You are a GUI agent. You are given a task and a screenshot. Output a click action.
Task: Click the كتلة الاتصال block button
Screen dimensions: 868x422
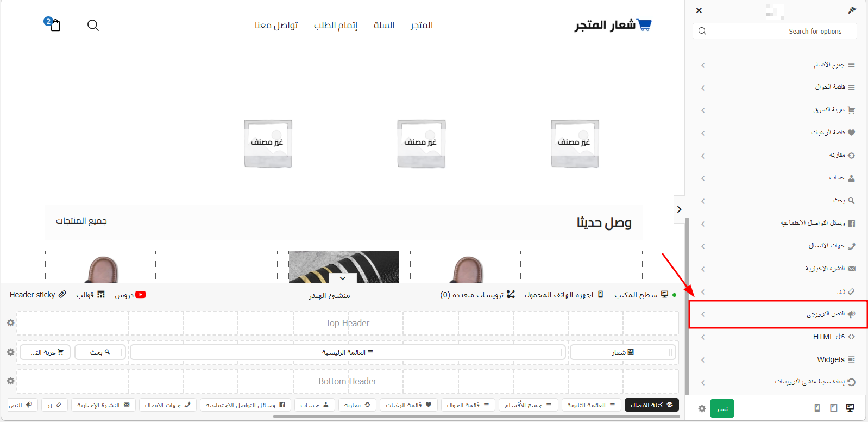point(651,405)
